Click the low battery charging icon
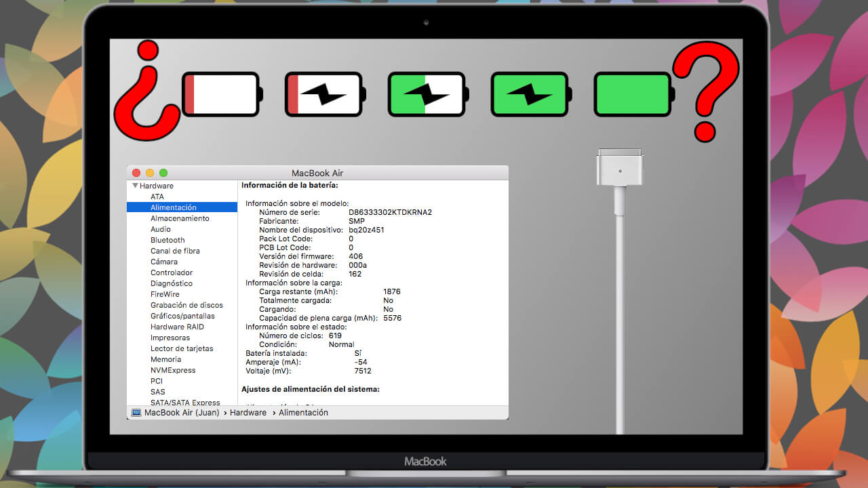Image resolution: width=868 pixels, height=488 pixels. click(325, 94)
